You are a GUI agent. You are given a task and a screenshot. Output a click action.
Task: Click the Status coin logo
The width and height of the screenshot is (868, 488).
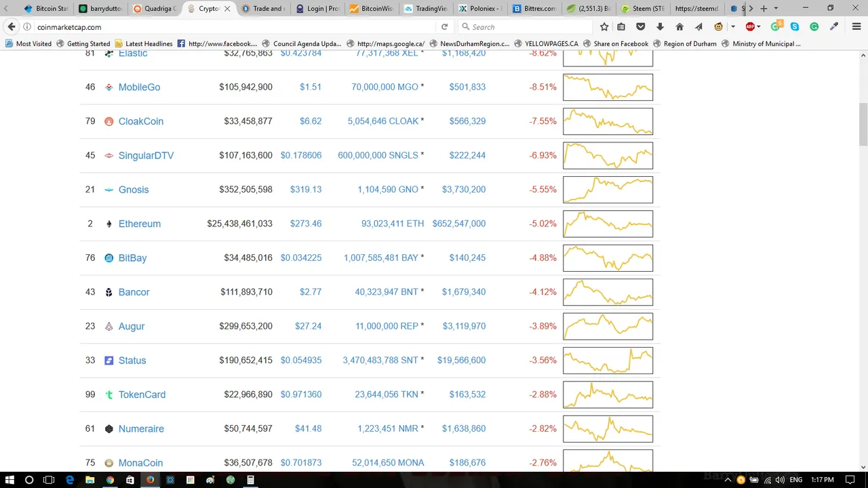pyautogui.click(x=108, y=361)
